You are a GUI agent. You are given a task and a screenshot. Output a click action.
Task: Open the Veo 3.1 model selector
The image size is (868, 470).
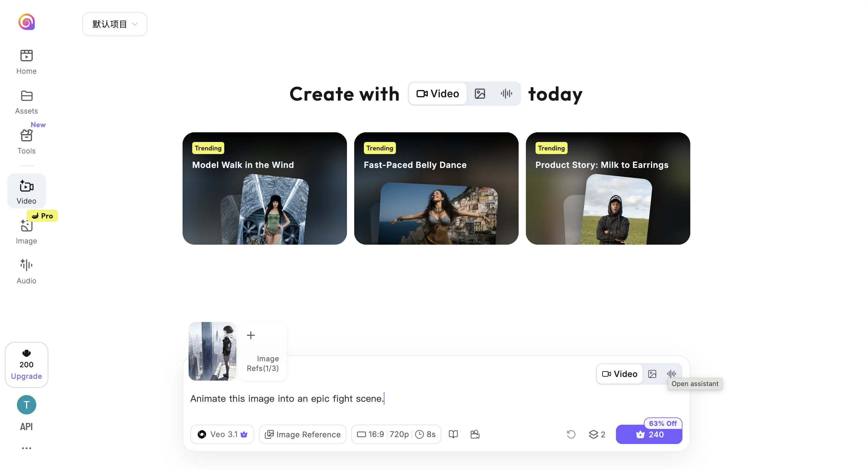222,434
